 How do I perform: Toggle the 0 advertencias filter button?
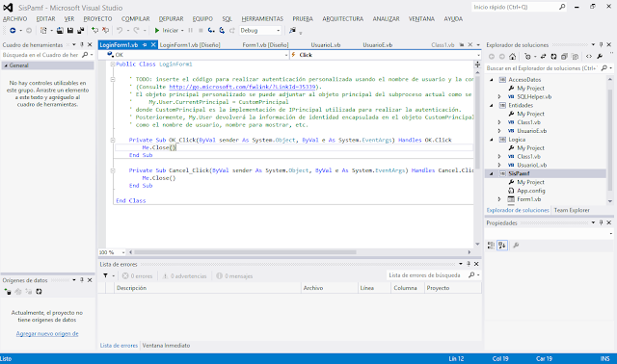coord(184,276)
